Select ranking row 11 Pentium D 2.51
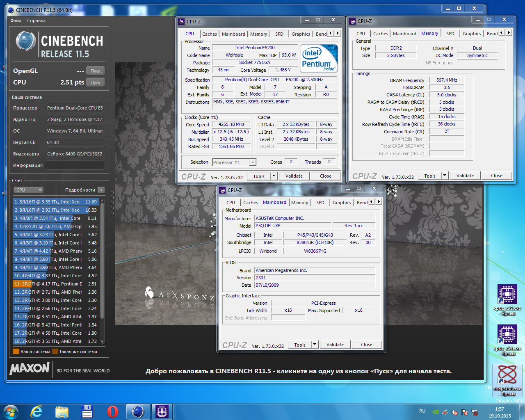Screen dimensions: 525x420 click(x=56, y=284)
